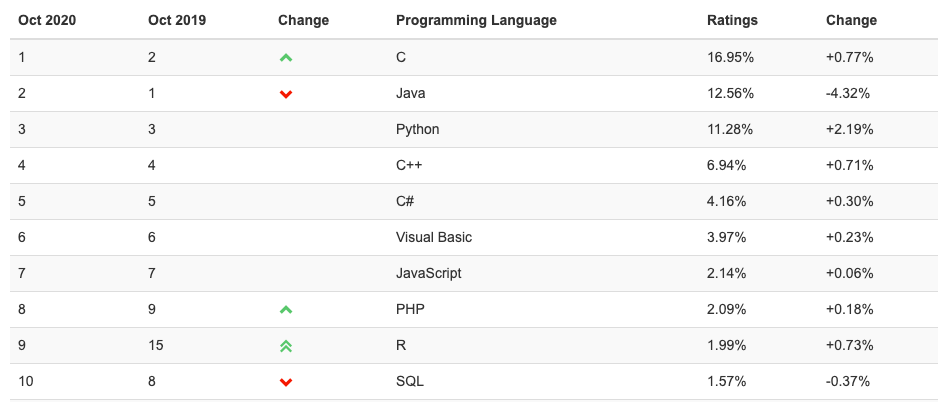The height and width of the screenshot is (402, 948).
Task: Click the rightmost Change column header
Action: [x=851, y=21]
